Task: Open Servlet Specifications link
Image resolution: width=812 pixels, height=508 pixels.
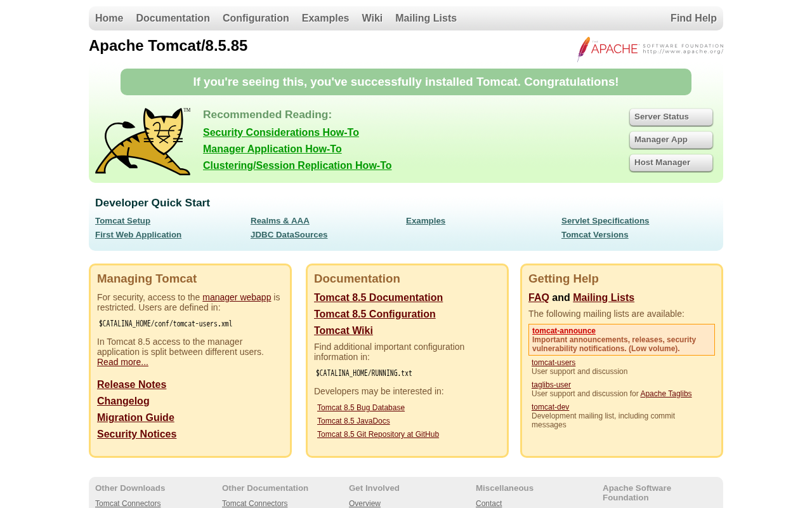Action: 605,221
